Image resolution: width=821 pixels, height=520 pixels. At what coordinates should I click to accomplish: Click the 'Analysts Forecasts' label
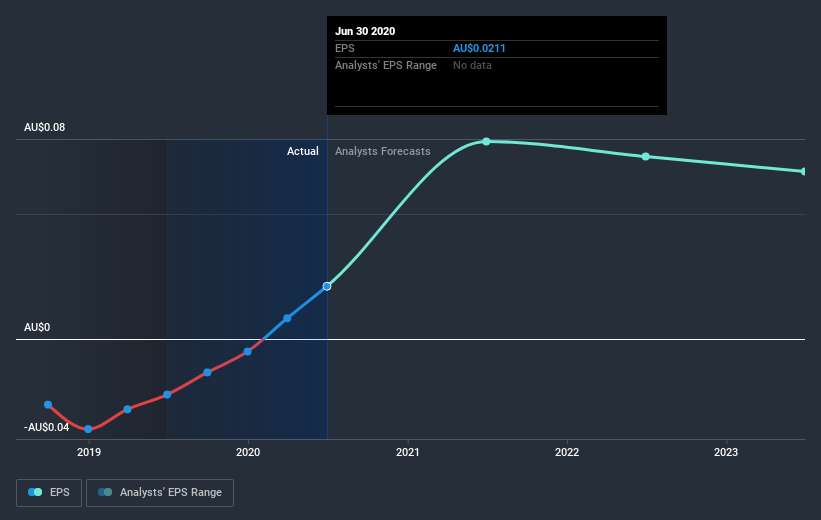point(383,151)
